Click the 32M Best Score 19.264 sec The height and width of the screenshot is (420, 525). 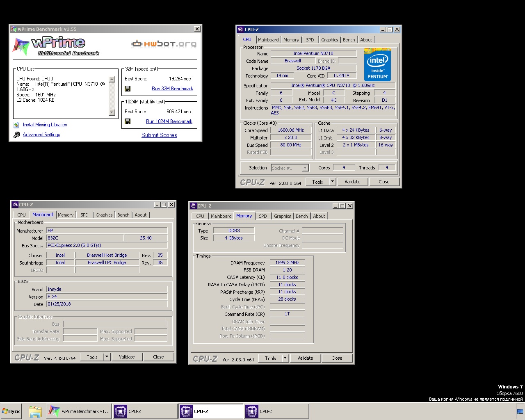(180, 79)
